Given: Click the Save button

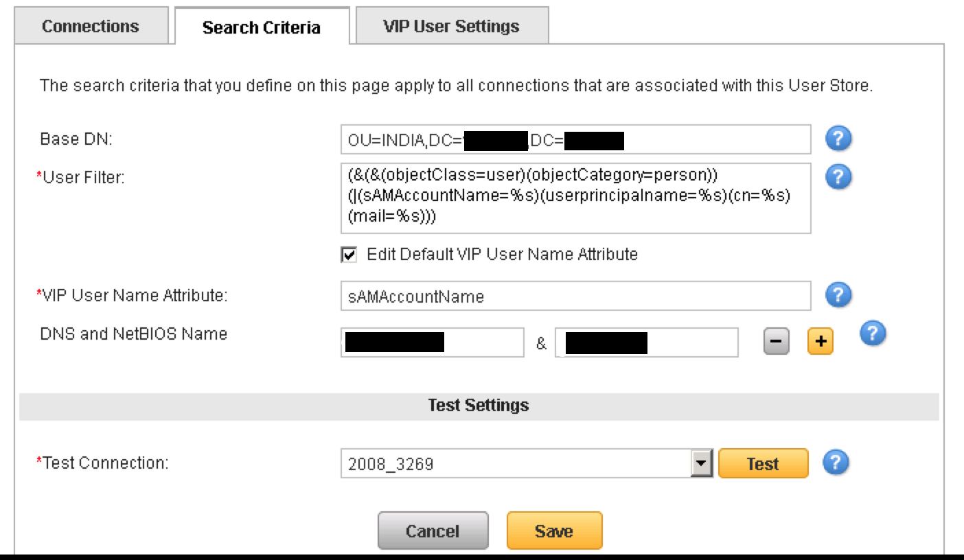Looking at the screenshot, I should pyautogui.click(x=554, y=530).
